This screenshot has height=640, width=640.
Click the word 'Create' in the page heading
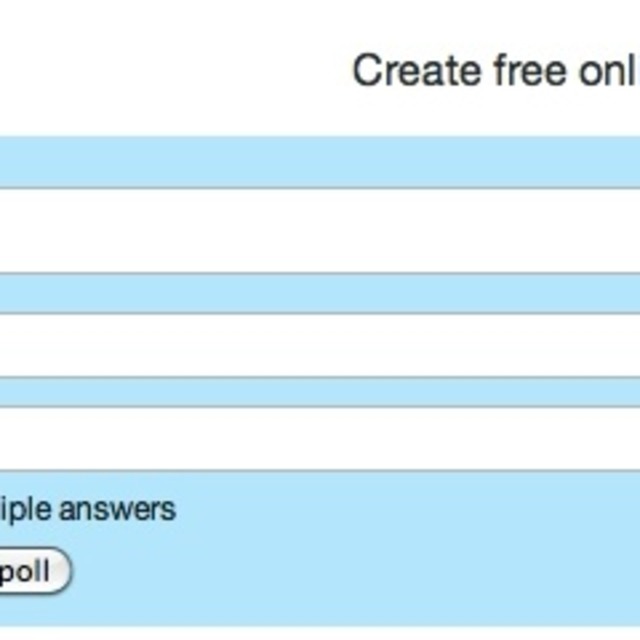tap(417, 71)
